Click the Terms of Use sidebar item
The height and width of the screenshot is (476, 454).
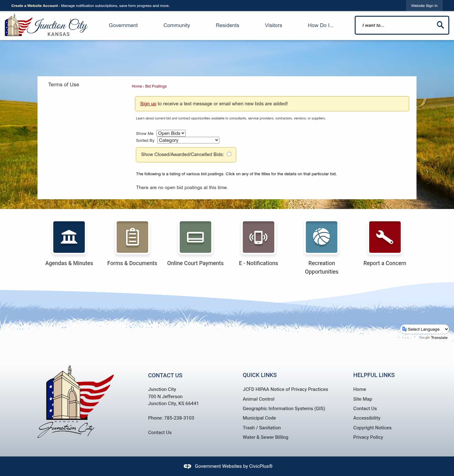click(x=64, y=84)
